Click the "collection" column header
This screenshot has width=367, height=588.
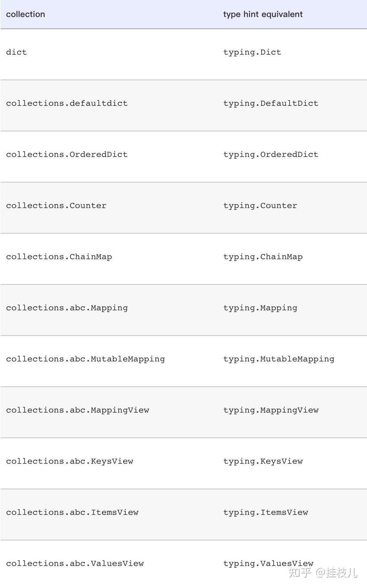point(26,14)
